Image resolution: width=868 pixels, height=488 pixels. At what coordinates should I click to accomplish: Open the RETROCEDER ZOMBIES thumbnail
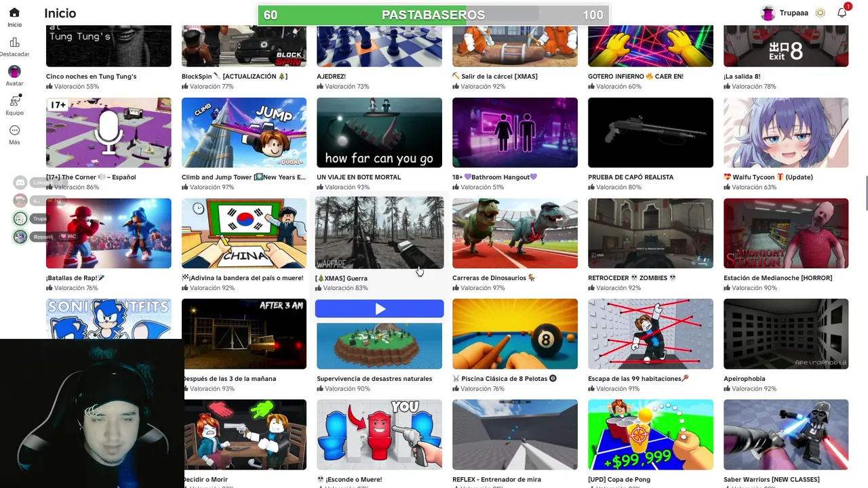click(x=650, y=233)
